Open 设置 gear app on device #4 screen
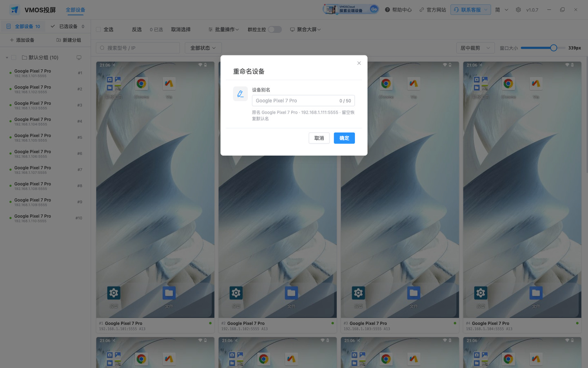This screenshot has width=588, height=368. tap(481, 293)
